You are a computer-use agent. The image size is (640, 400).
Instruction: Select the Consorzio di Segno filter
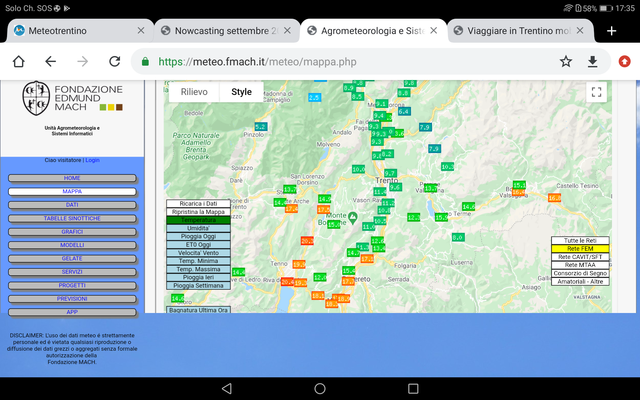coord(580,273)
